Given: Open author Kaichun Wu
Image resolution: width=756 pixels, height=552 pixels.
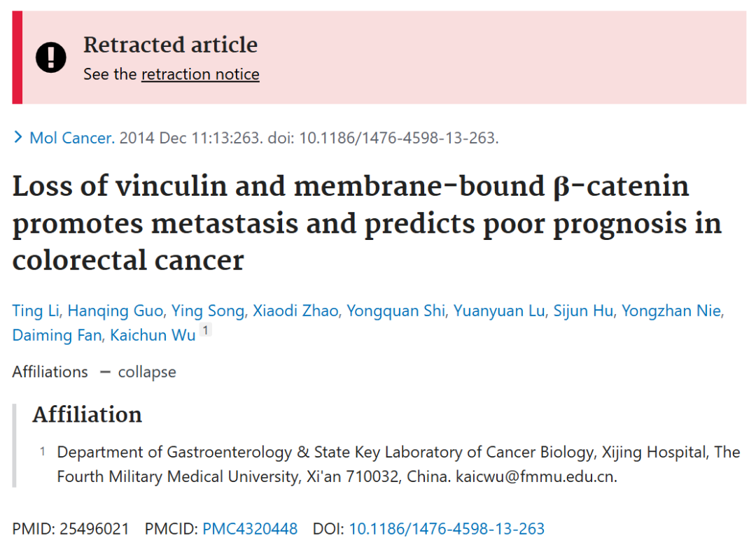Looking at the screenshot, I should point(153,335).
